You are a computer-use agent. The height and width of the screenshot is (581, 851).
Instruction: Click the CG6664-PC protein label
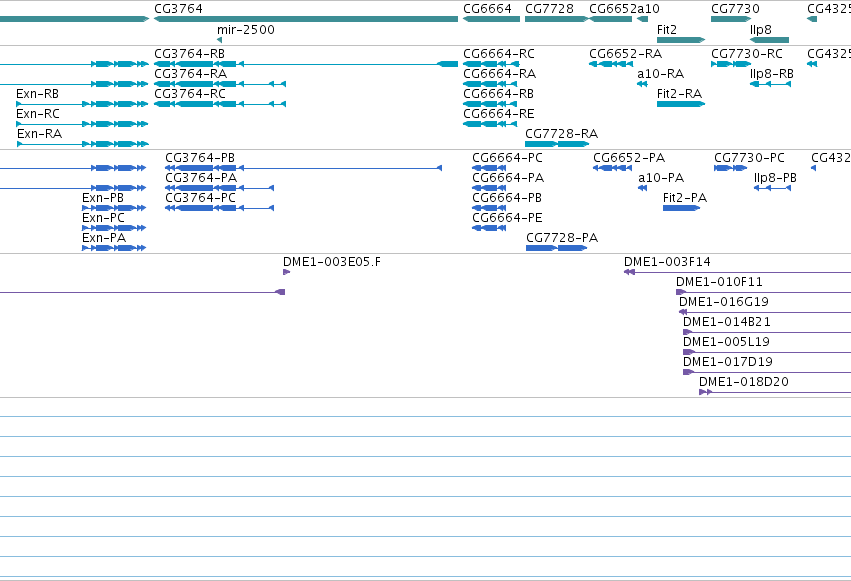pyautogui.click(x=507, y=158)
